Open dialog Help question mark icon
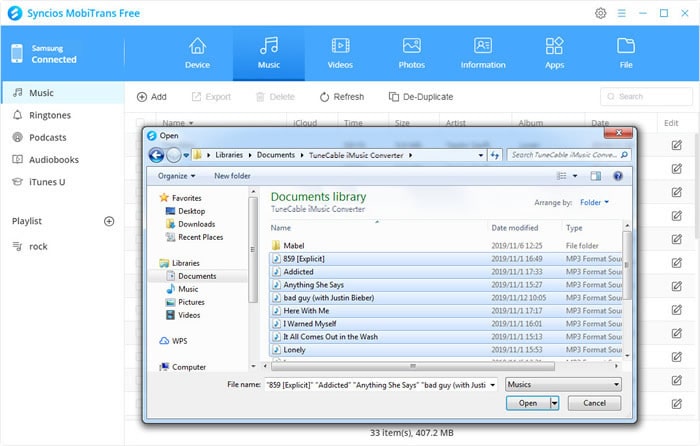 (x=618, y=176)
